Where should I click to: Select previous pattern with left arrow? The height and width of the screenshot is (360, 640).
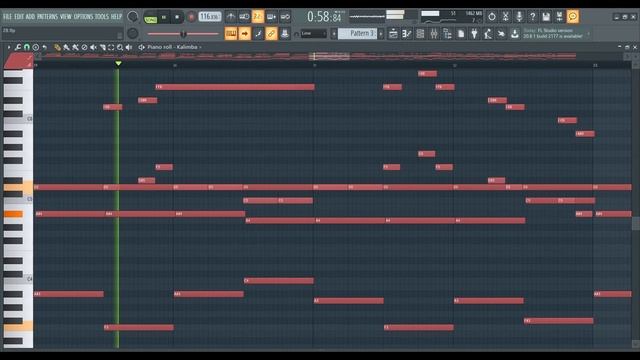333,33
